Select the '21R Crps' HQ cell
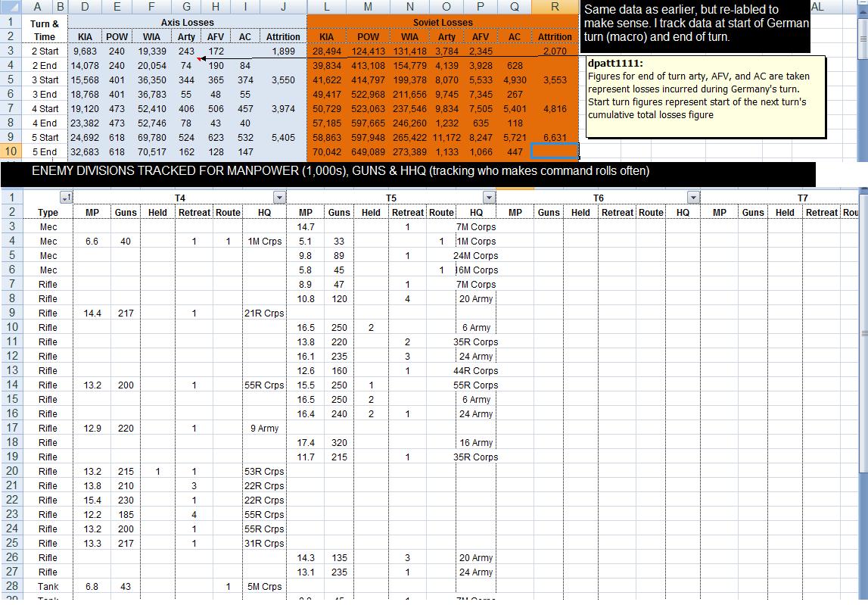Viewport: 868px width, 605px height. [x=265, y=313]
